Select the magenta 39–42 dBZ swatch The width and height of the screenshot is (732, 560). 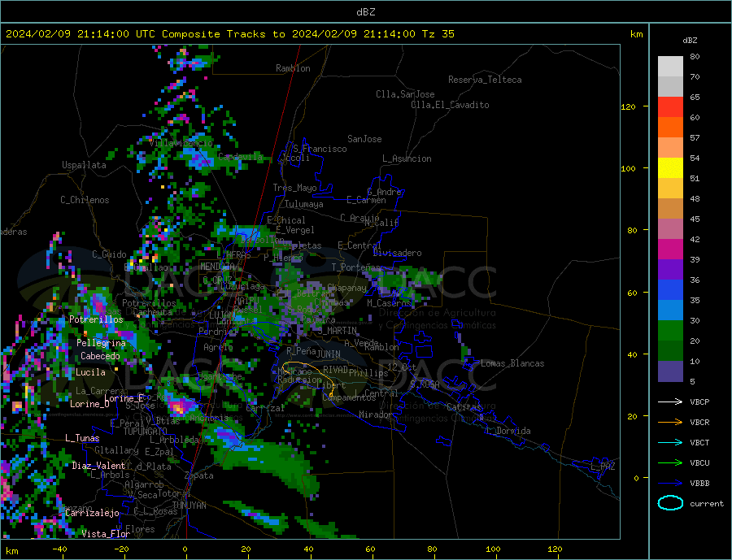pos(670,250)
